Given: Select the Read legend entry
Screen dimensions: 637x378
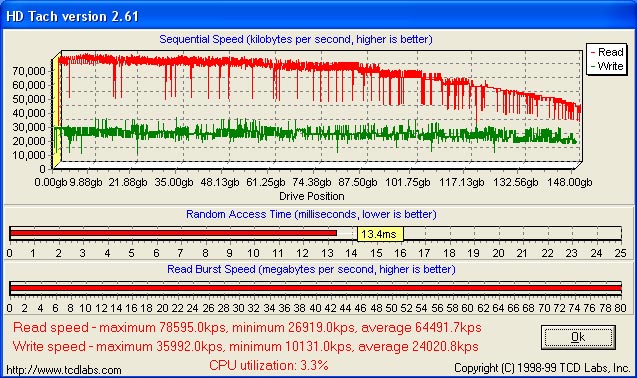Looking at the screenshot, I should click(607, 52).
